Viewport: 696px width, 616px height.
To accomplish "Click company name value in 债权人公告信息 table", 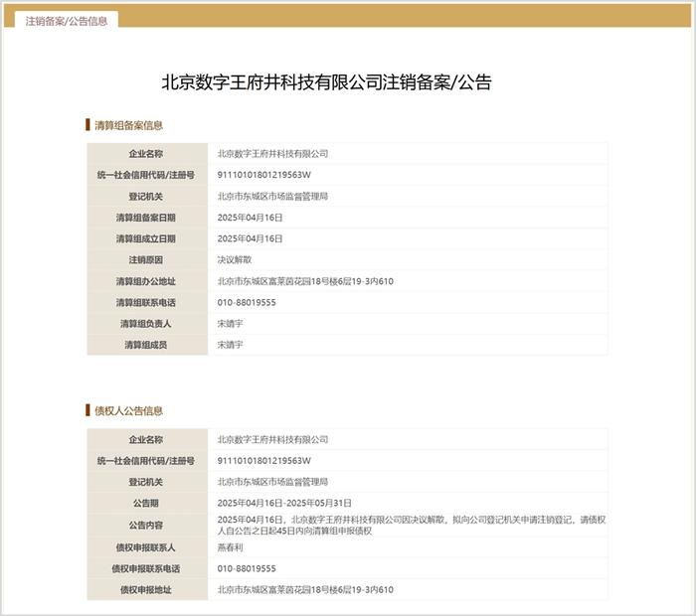I will [x=272, y=439].
